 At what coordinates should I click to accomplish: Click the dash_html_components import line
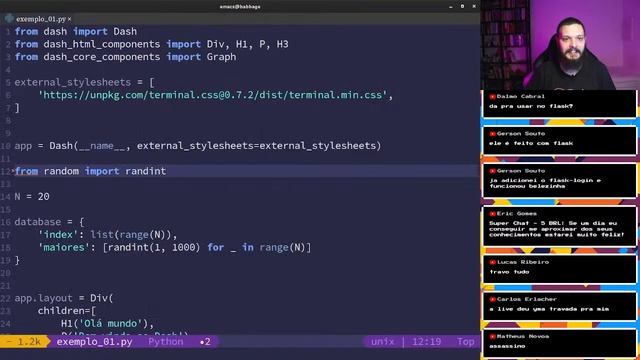(x=151, y=44)
